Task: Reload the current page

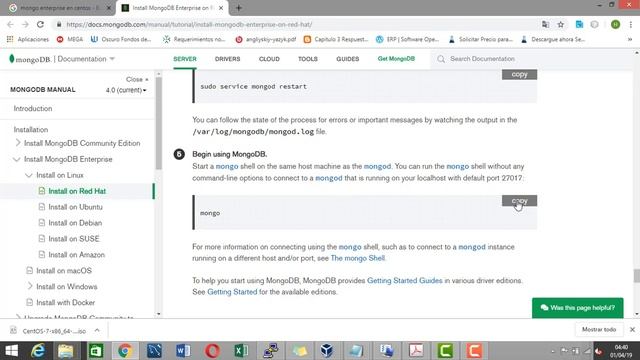Action: [x=40, y=24]
